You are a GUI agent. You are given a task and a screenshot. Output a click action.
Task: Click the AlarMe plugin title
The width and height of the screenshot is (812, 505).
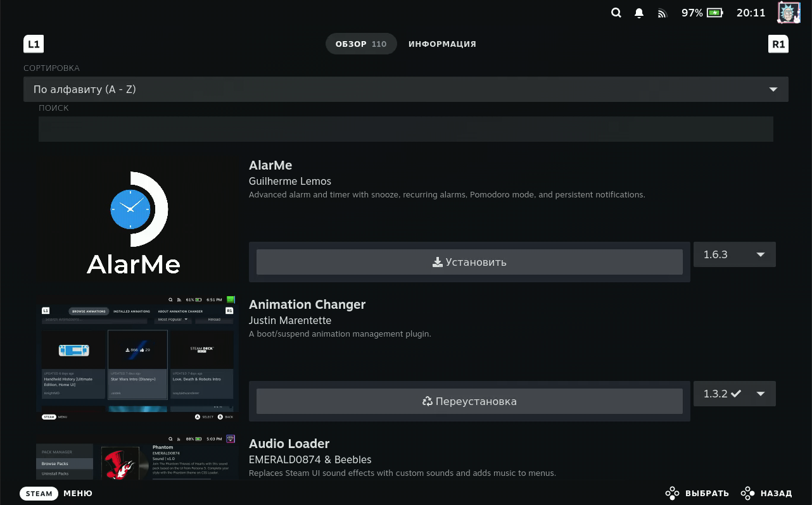pos(270,165)
